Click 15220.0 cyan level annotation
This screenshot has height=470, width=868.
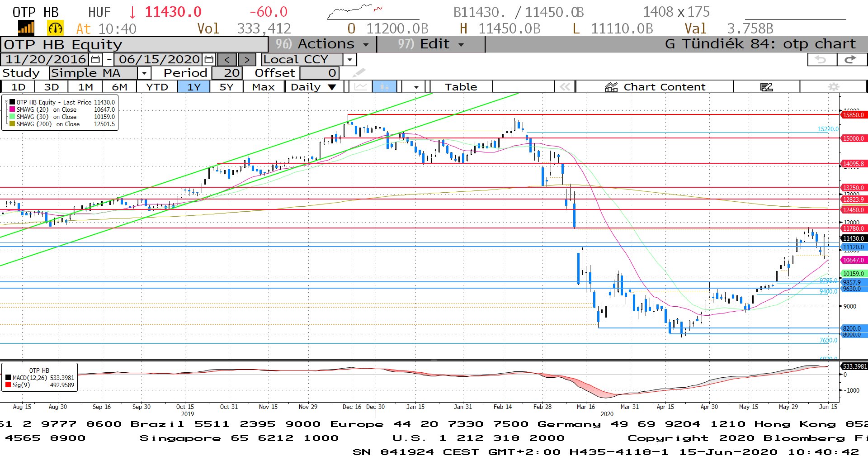[828, 129]
